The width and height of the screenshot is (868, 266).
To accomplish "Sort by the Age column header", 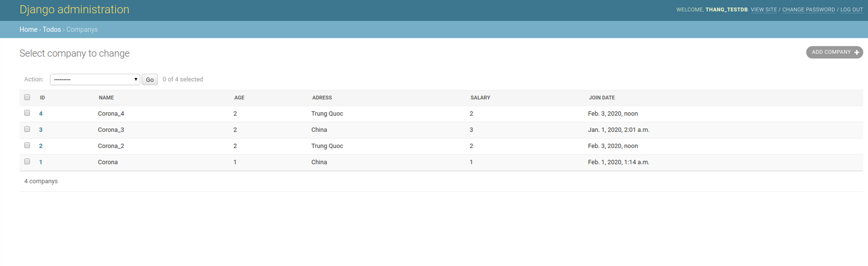I will coord(239,98).
